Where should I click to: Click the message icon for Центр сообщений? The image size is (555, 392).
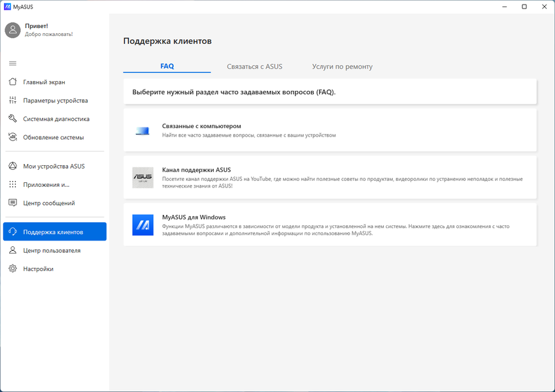(x=12, y=203)
